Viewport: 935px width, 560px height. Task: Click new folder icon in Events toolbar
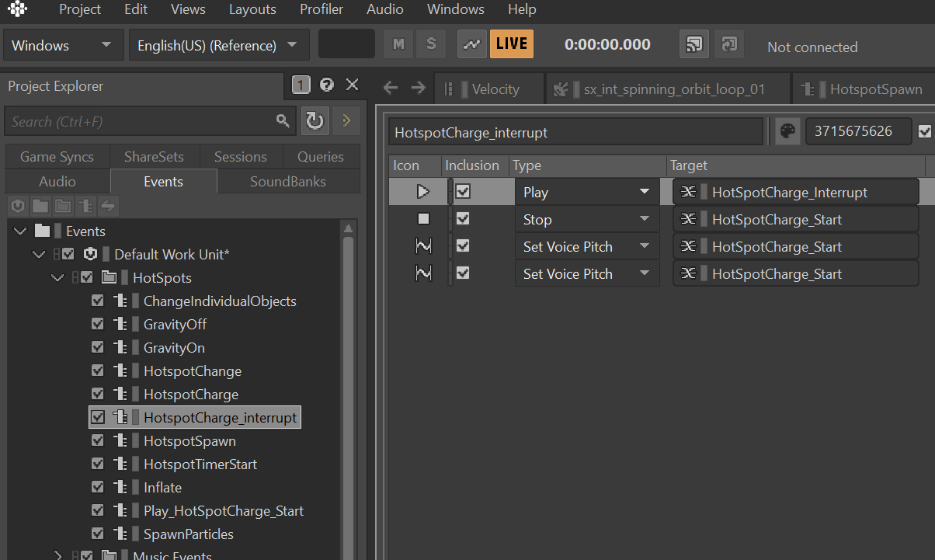tap(40, 206)
